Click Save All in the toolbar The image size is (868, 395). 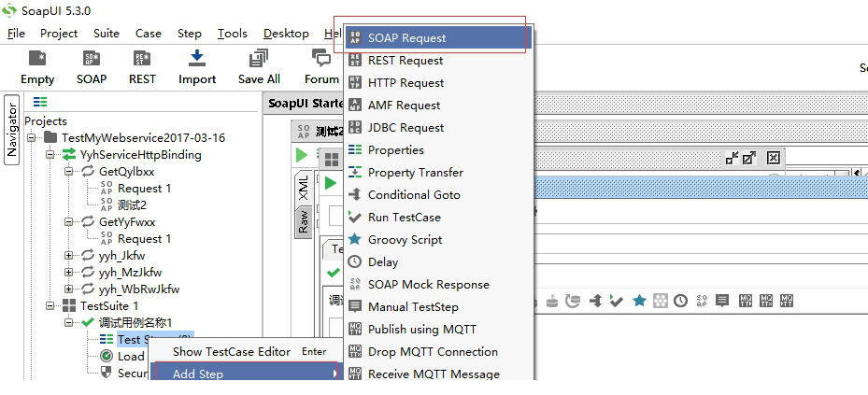pos(259,67)
